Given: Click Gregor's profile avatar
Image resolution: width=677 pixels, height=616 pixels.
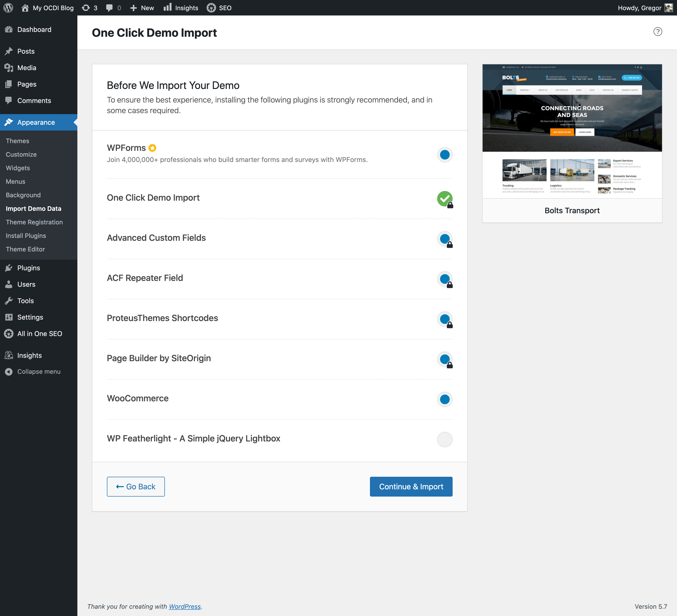Looking at the screenshot, I should coord(669,8).
